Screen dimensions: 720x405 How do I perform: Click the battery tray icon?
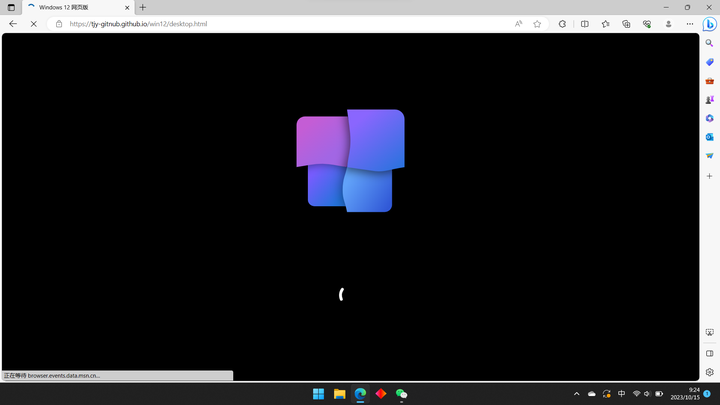point(659,394)
